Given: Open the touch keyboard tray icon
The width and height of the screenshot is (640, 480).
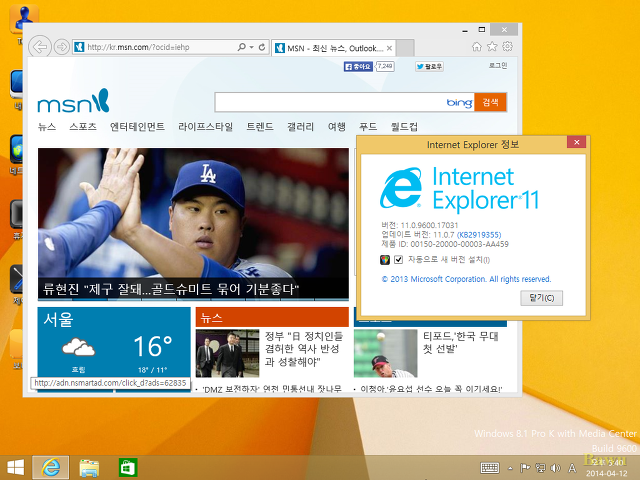Looking at the screenshot, I should [490, 468].
